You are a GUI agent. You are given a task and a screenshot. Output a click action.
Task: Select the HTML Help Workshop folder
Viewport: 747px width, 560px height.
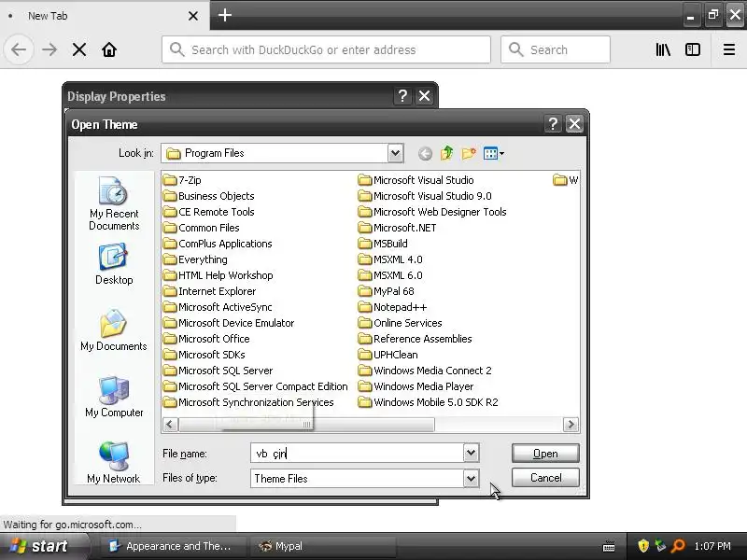point(218,275)
